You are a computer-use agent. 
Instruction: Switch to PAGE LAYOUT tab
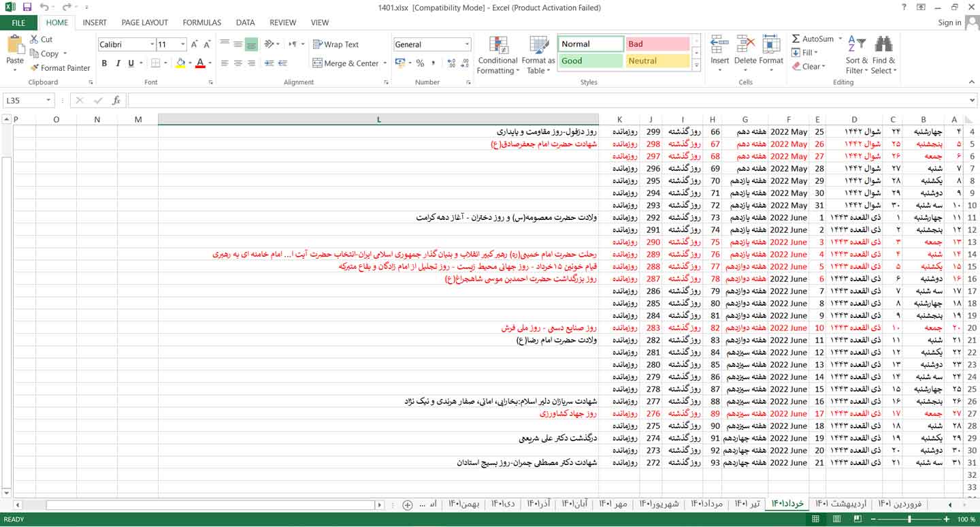click(144, 22)
